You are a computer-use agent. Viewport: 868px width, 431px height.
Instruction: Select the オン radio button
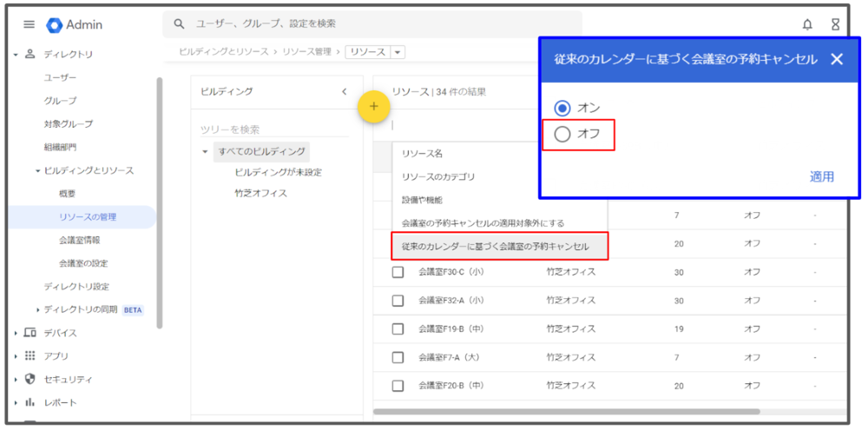(x=562, y=108)
